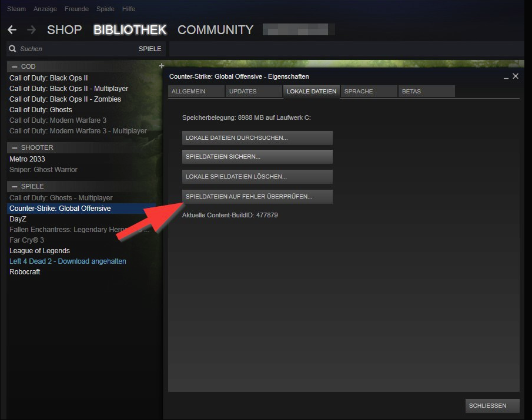Click SPIELDATEIEN AUF FEHLER ÜBERPRÜFEN button
Viewport: 532px width, 420px height.
pyautogui.click(x=257, y=197)
